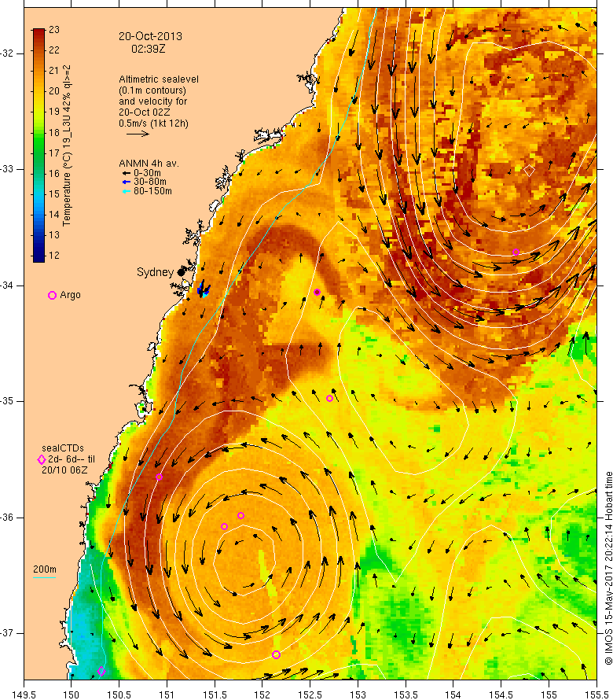The image size is (613, 700).
Task: Click the magenta seal diamond near 37.3S 150.3E
Action: 101,671
